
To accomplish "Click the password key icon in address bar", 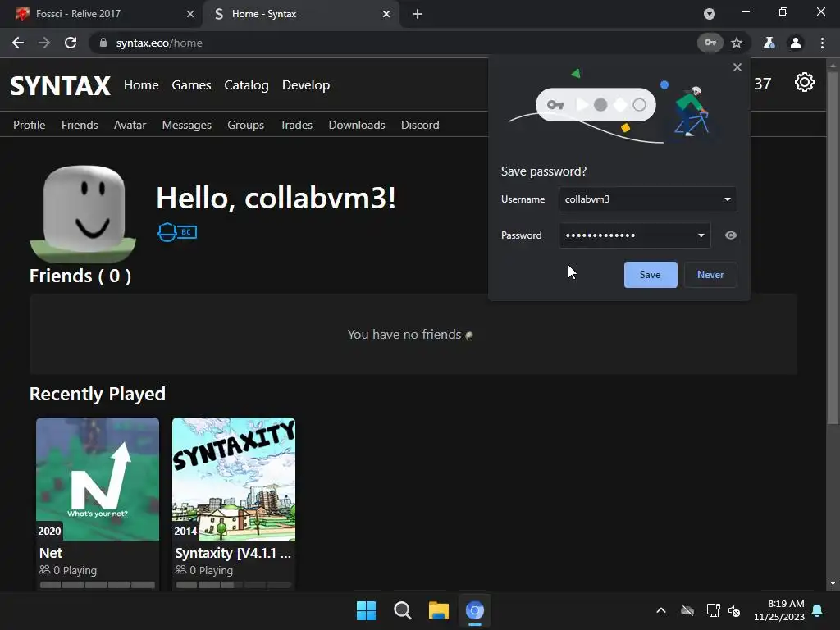I will [x=710, y=43].
